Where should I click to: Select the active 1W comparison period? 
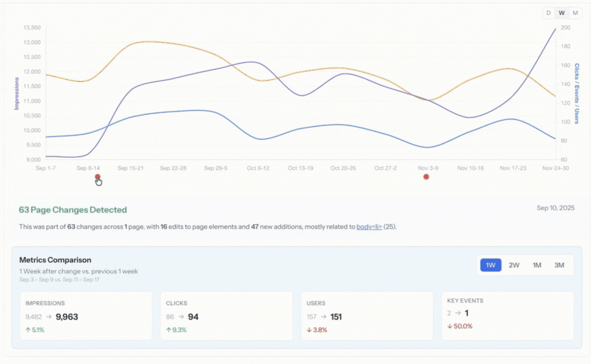coord(491,265)
